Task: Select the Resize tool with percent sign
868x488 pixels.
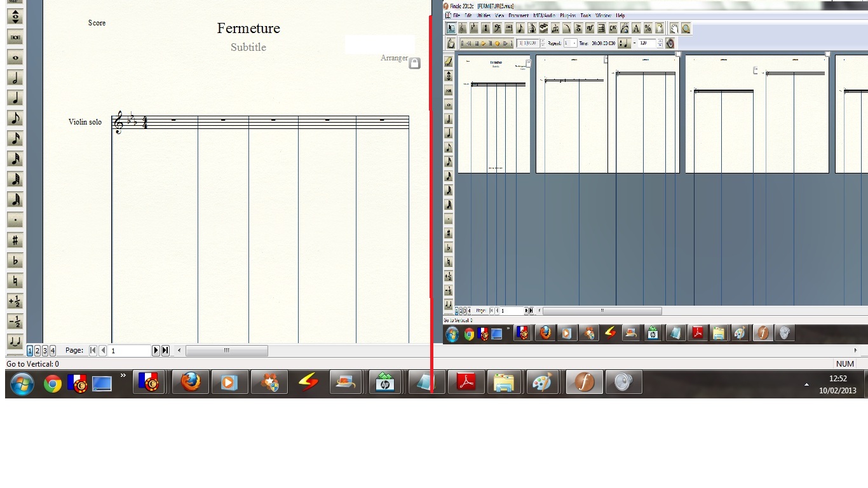Action: (648, 28)
